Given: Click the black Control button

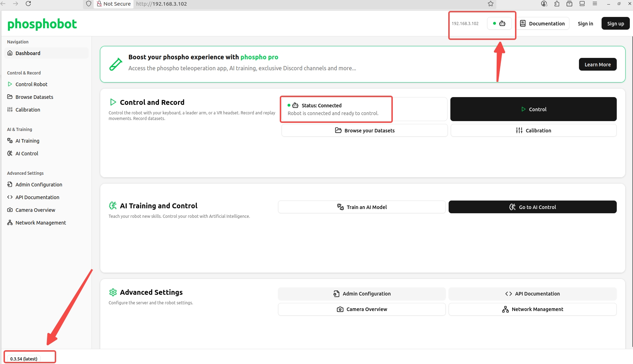Looking at the screenshot, I should tap(533, 109).
